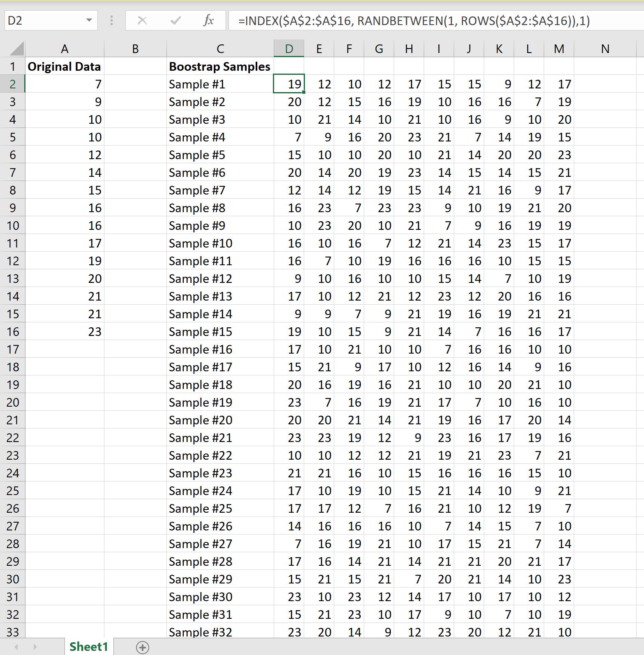
Task: Select row 33 header
Action: pyautogui.click(x=12, y=632)
